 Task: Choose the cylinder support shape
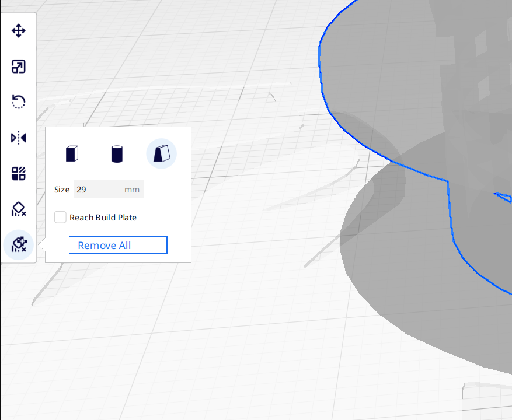117,153
